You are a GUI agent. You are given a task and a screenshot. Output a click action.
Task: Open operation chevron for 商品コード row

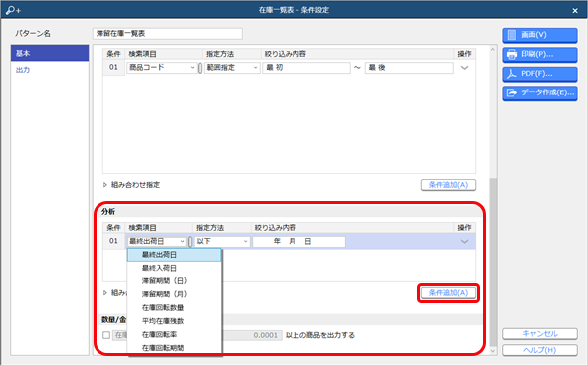coord(464,68)
